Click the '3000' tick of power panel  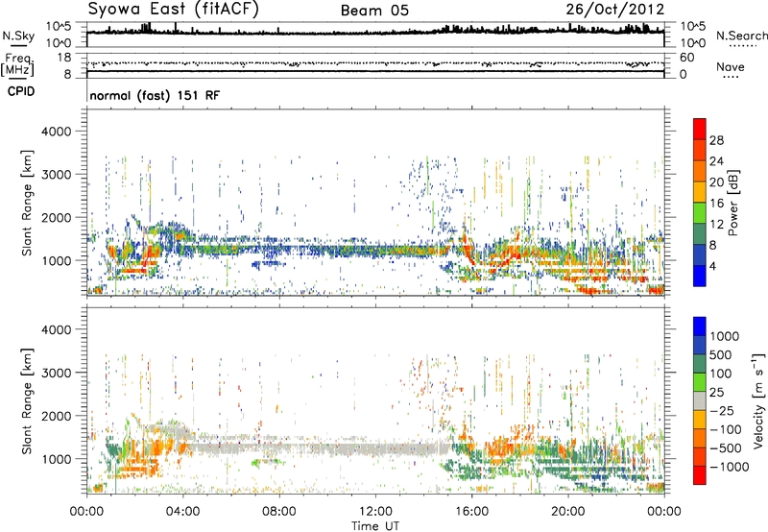click(x=56, y=175)
